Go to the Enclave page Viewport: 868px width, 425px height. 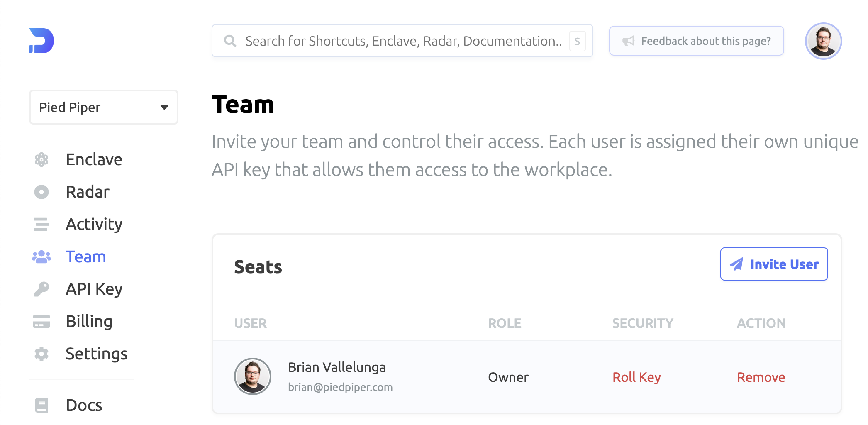(94, 159)
